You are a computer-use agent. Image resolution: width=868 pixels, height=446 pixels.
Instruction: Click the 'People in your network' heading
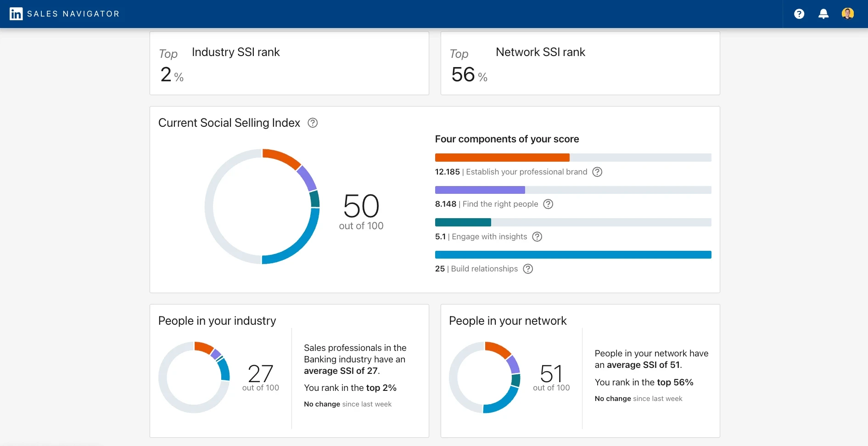pos(508,321)
